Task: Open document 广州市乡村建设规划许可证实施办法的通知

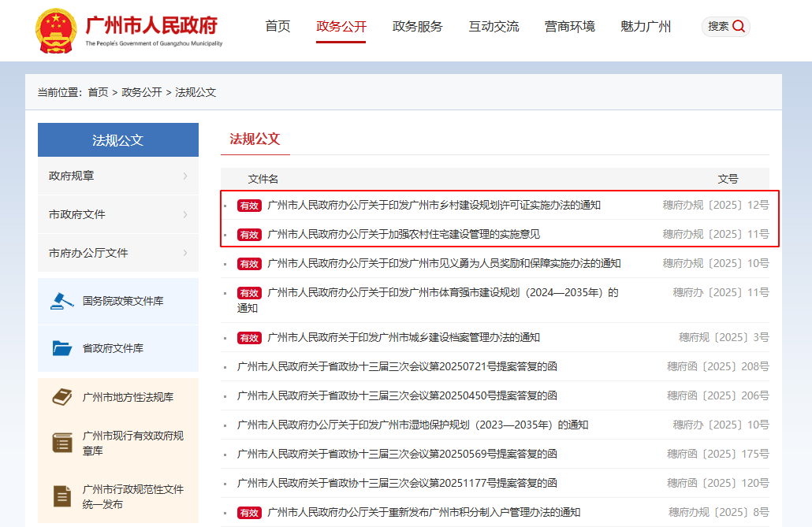Action: [434, 205]
